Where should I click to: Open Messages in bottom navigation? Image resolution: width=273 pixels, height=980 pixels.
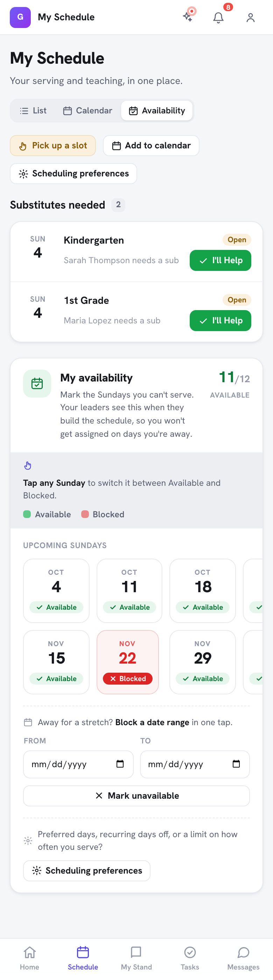[243, 958]
